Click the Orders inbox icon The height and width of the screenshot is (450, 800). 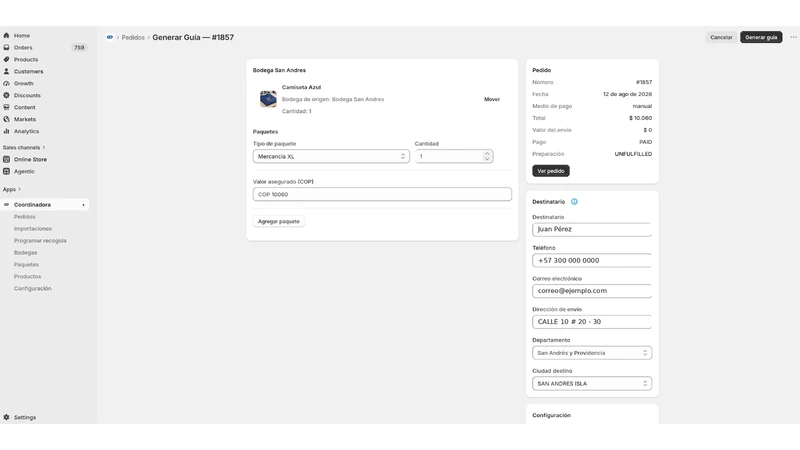6,47
